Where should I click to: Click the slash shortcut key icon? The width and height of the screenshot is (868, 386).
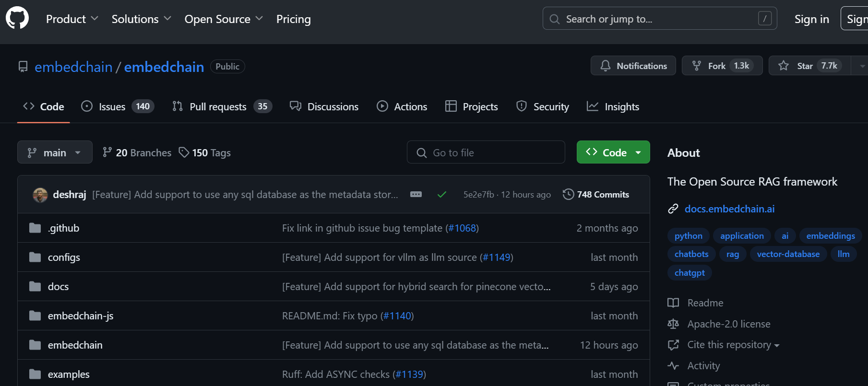pyautogui.click(x=764, y=19)
